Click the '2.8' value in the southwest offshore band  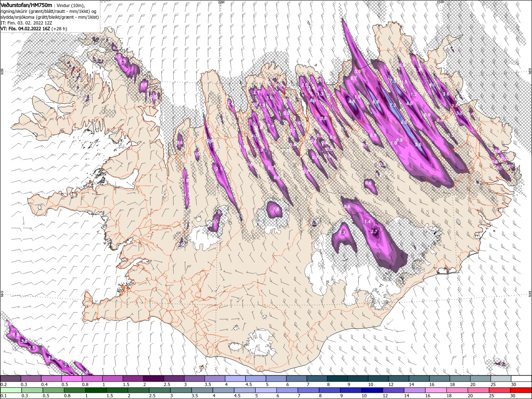point(32,347)
